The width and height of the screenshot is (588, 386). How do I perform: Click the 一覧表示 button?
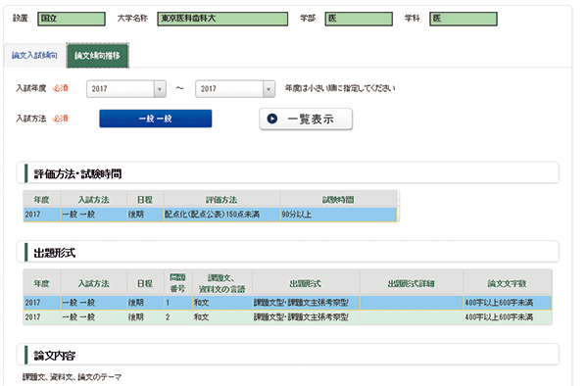pyautogui.click(x=306, y=120)
